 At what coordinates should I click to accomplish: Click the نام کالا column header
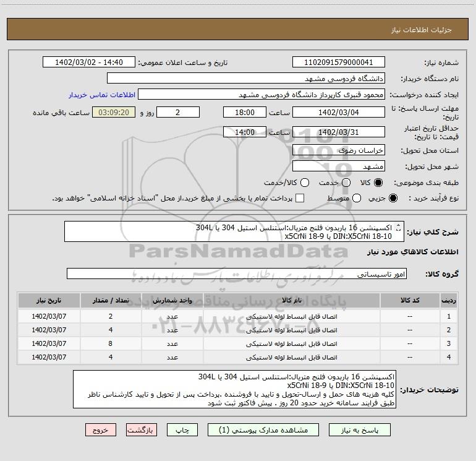click(291, 300)
